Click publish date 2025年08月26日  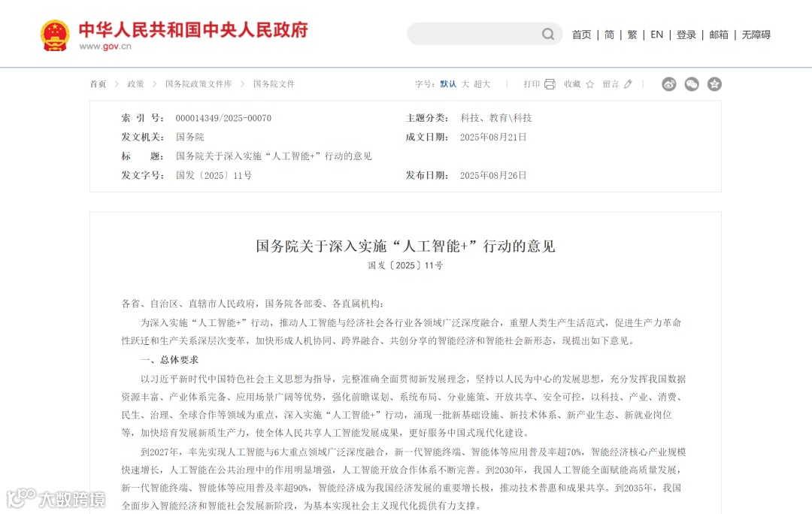[x=493, y=176]
